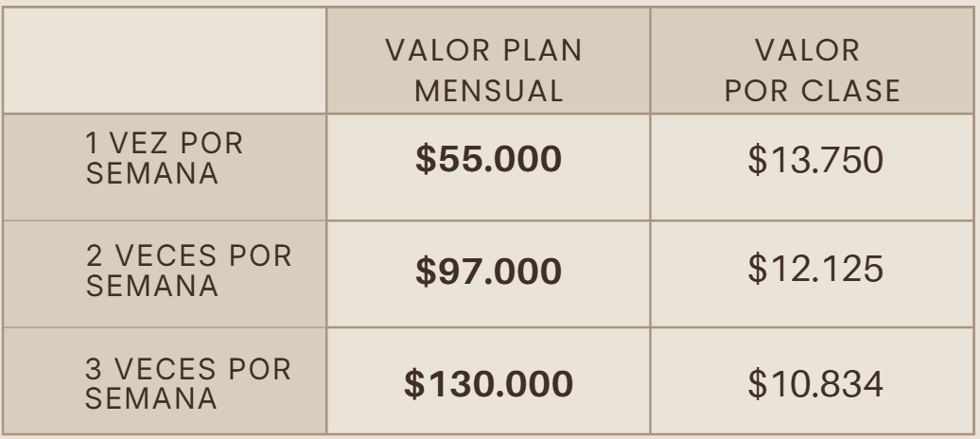Image resolution: width=980 pixels, height=439 pixels.
Task: Click the $130.000 monthly plan price
Action: pos(488,384)
